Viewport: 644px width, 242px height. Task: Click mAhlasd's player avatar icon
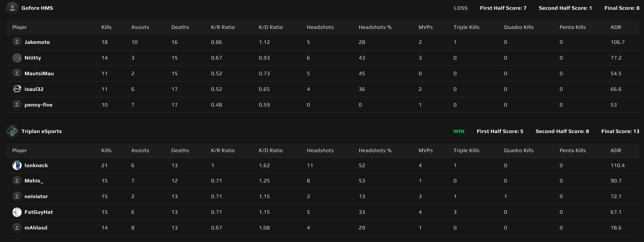click(17, 228)
